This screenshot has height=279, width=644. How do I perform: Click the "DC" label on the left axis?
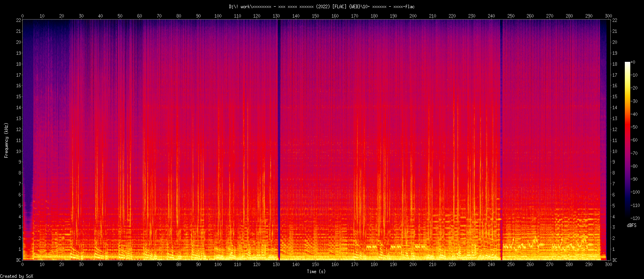[x=18, y=260]
